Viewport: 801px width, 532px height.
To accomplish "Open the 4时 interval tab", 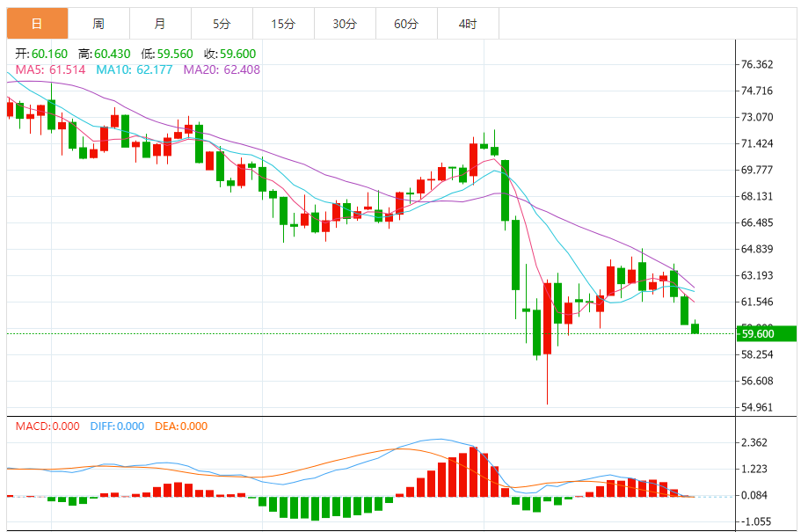I will 468,24.
